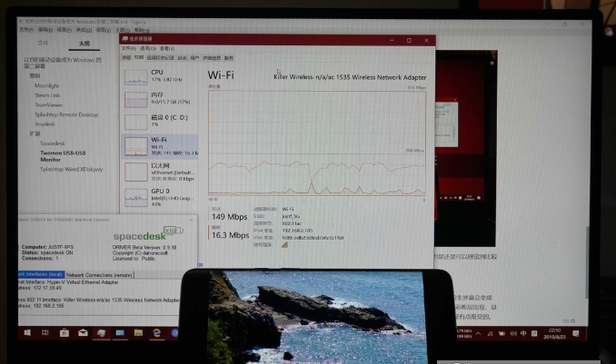Viewport: 616px width, 364px height.
Task: Select the 内存 memory performance entry
Action: [x=160, y=99]
